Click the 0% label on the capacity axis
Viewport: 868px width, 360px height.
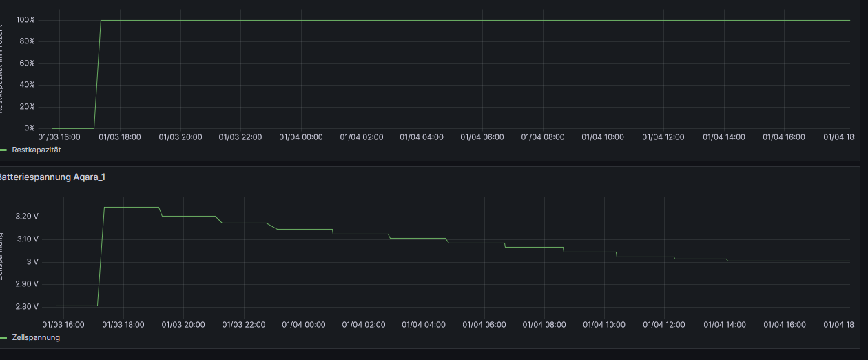click(x=29, y=128)
